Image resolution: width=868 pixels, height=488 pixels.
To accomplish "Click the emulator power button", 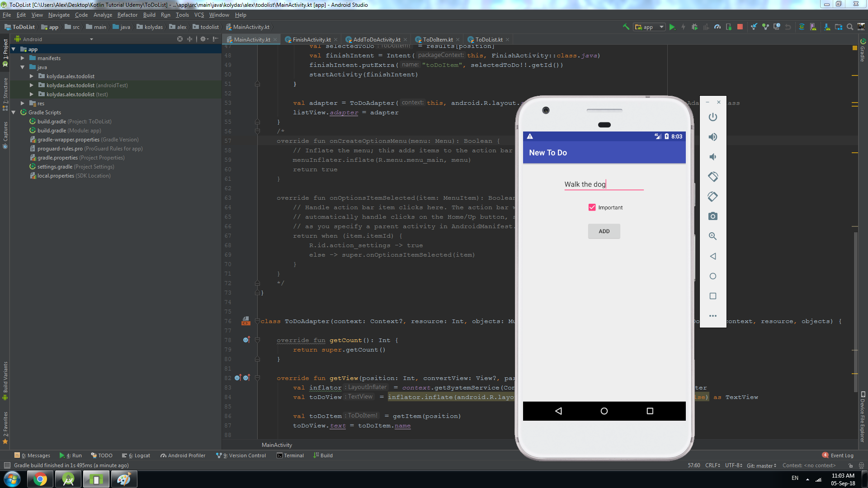I will 713,117.
